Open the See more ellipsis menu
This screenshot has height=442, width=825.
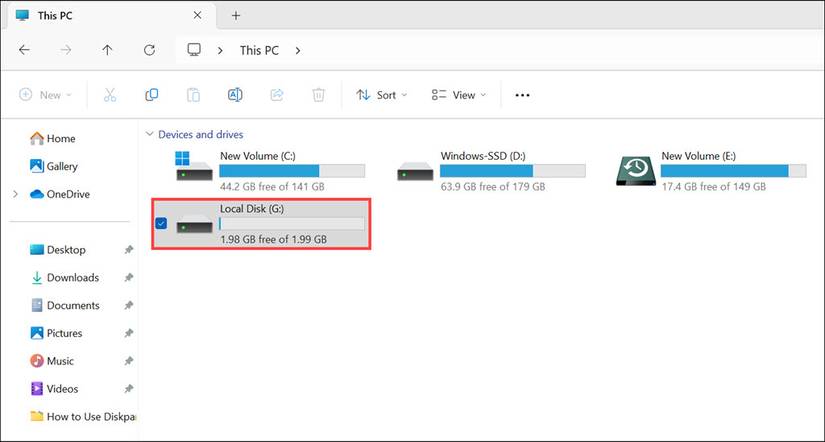[522, 95]
